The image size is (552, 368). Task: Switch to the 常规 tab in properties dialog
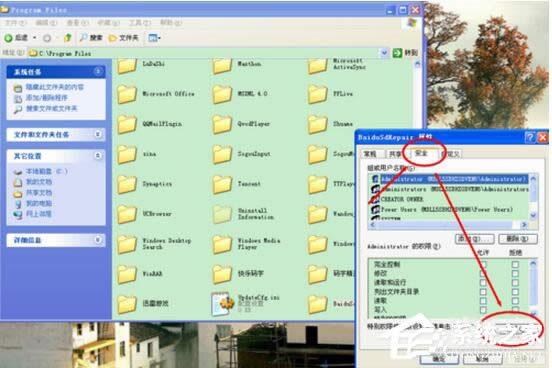click(x=370, y=154)
